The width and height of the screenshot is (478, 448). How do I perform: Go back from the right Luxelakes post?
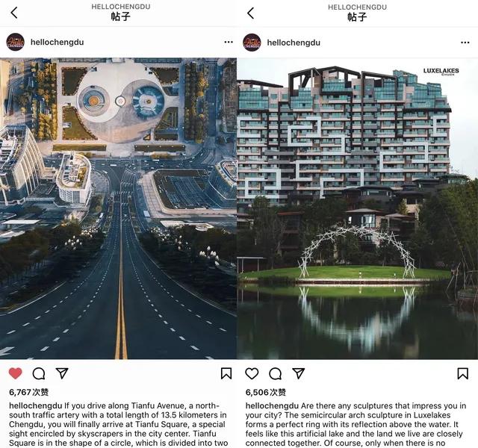point(251,13)
